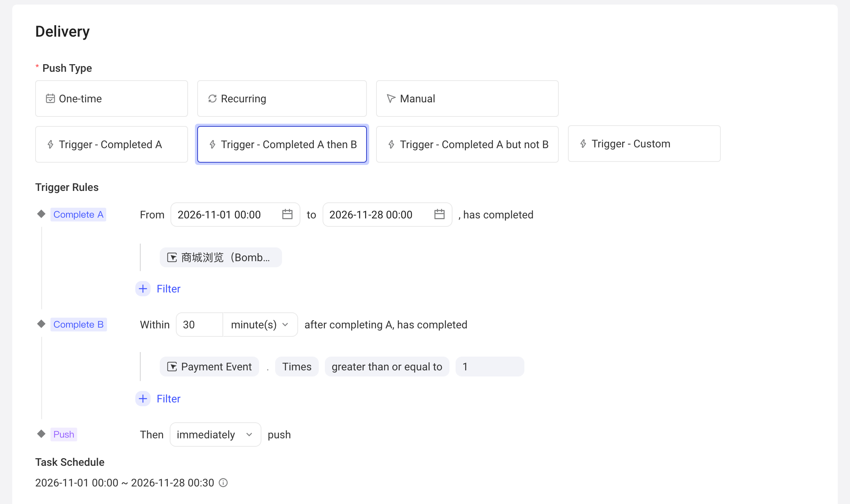This screenshot has width=850, height=504.
Task: Switch to Trigger - Custom option
Action: [x=644, y=144]
